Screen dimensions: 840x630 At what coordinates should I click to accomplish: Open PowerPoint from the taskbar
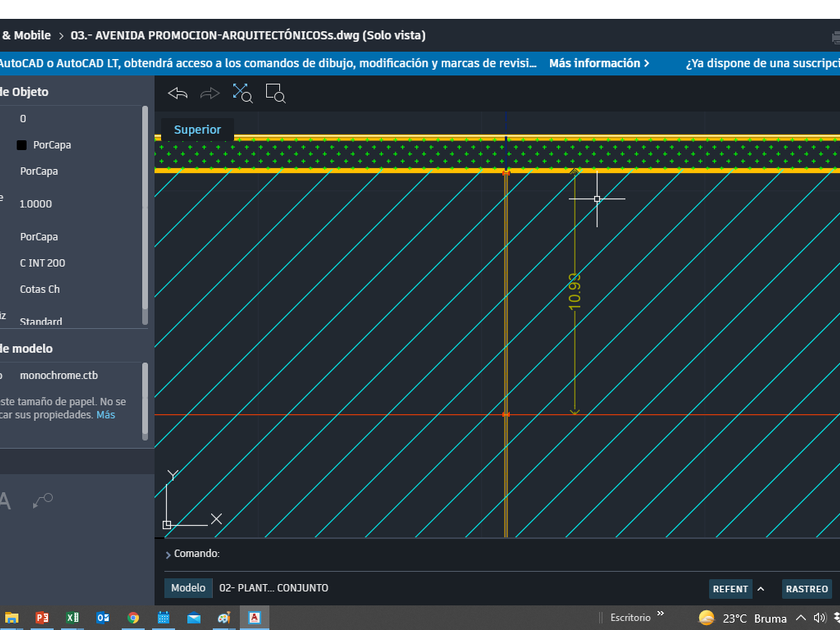42,618
